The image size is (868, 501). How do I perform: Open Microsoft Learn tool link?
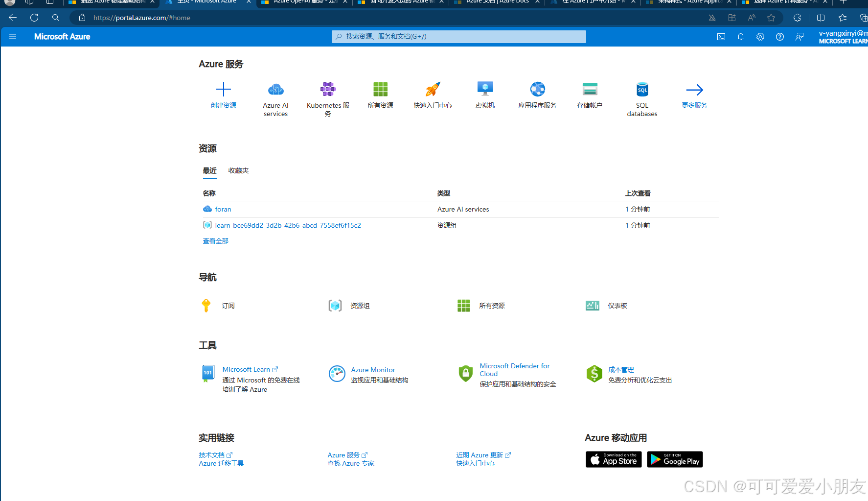250,369
